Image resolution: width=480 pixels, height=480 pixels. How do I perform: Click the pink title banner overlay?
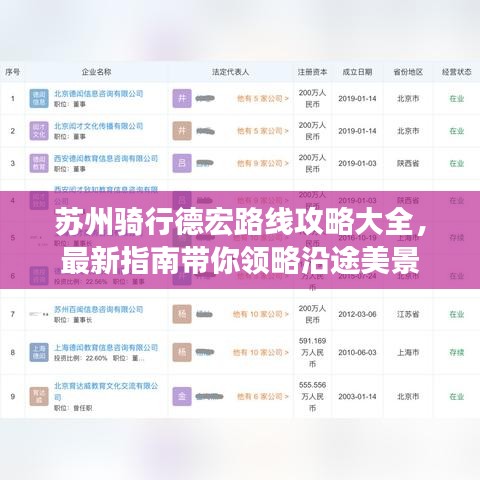[x=240, y=240]
